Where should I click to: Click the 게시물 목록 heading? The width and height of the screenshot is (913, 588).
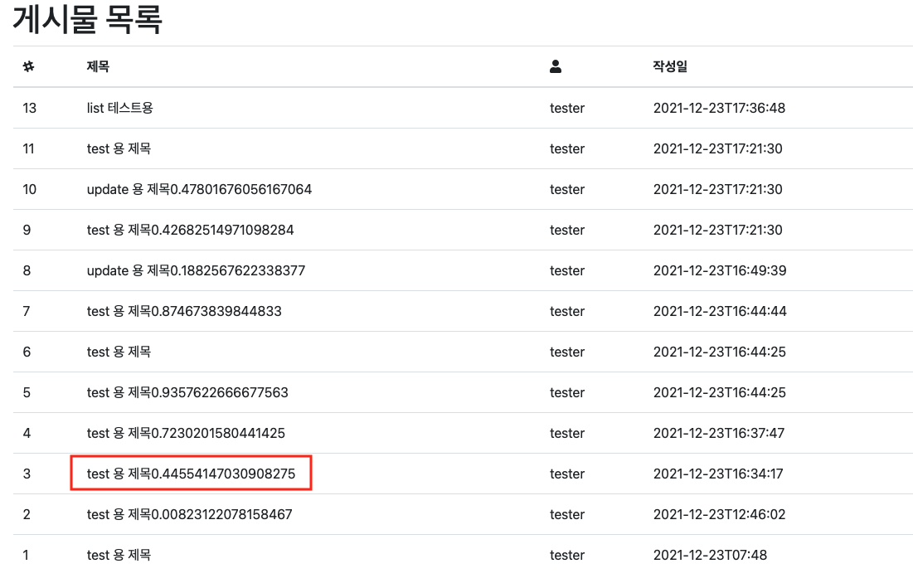coord(87,18)
